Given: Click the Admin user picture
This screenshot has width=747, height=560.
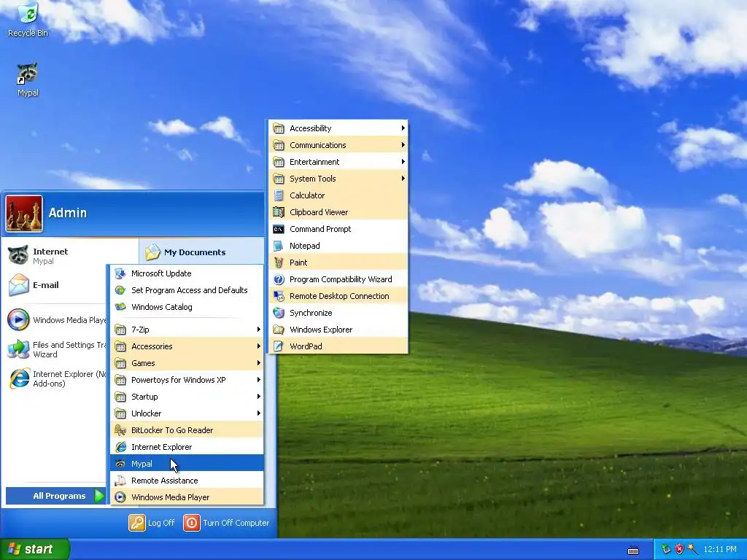Looking at the screenshot, I should 24,214.
